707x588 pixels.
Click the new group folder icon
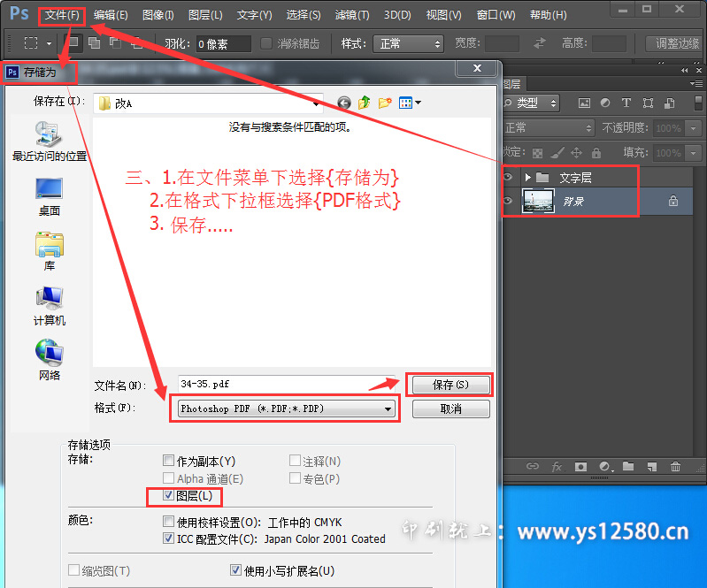tap(628, 466)
